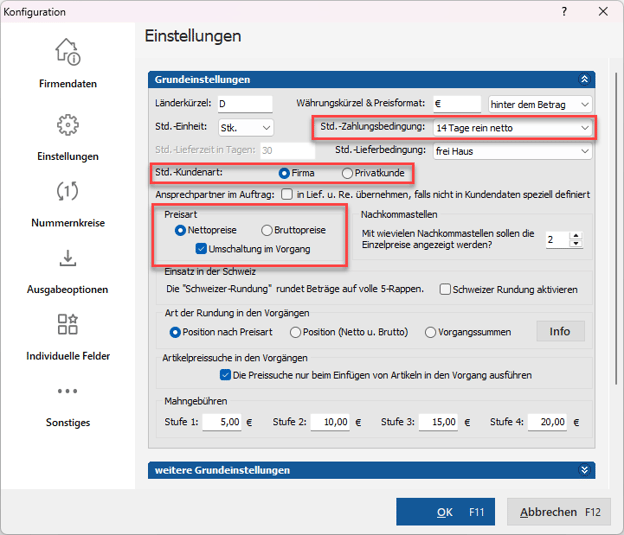Decrease Nachkommastellen with down arrow
Image resolution: width=624 pixels, height=535 pixels.
pyautogui.click(x=576, y=243)
